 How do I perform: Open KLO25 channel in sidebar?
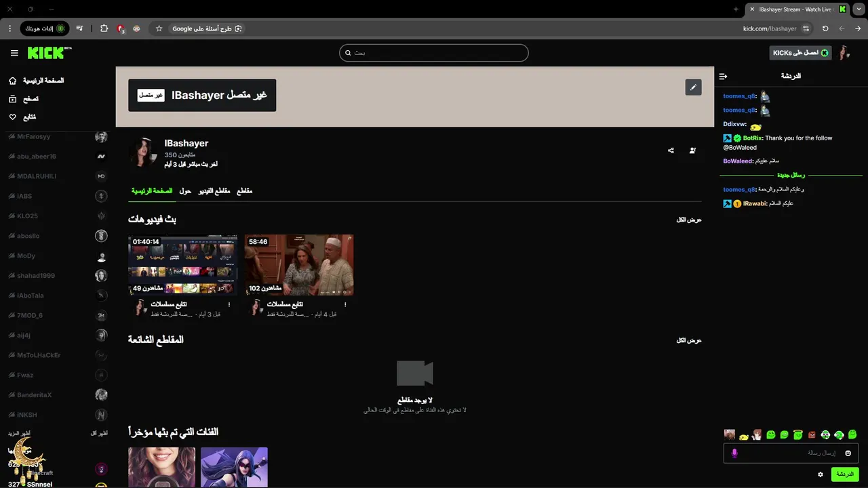58,216
